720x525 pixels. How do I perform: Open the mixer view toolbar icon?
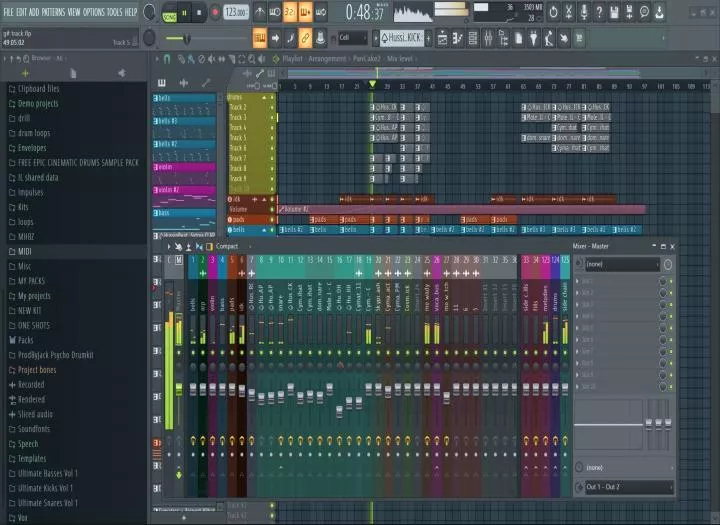pyautogui.click(x=488, y=38)
